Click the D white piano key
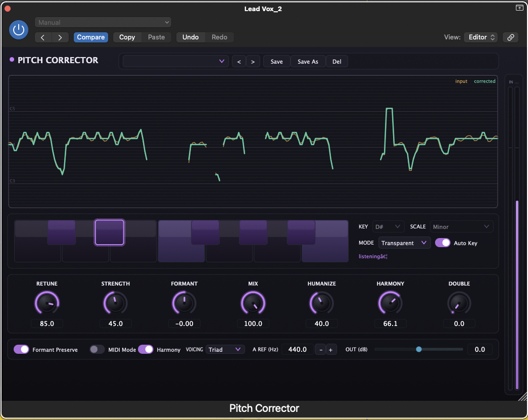The width and height of the screenshot is (528, 420). (85, 253)
